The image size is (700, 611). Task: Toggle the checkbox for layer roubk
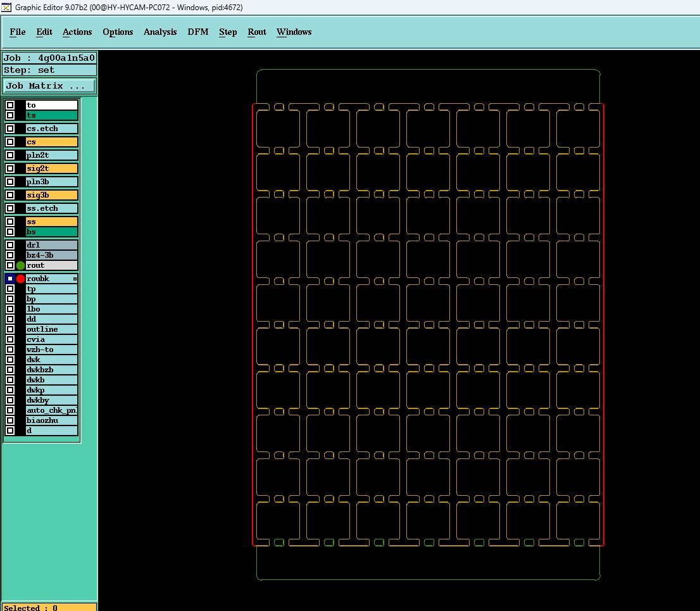[10, 279]
